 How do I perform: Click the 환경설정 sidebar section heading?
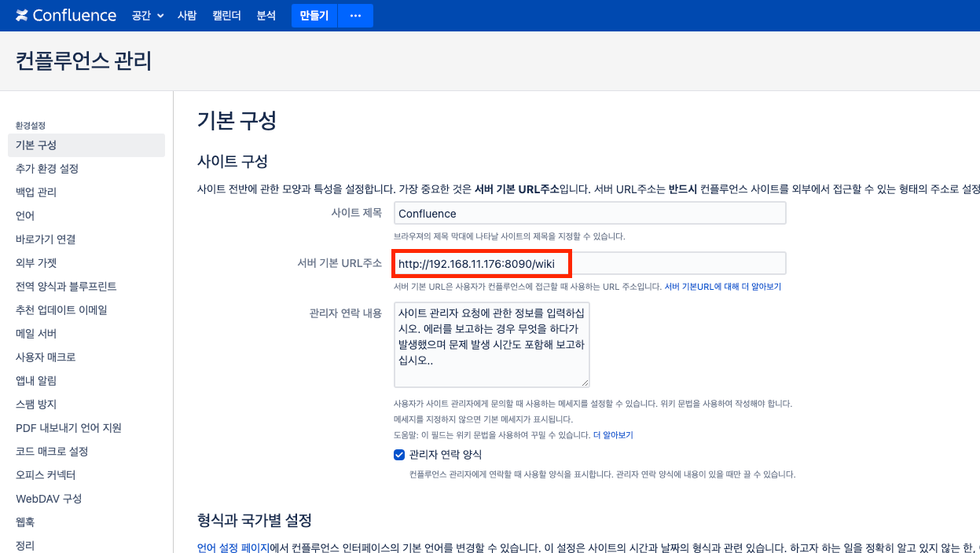coord(31,126)
